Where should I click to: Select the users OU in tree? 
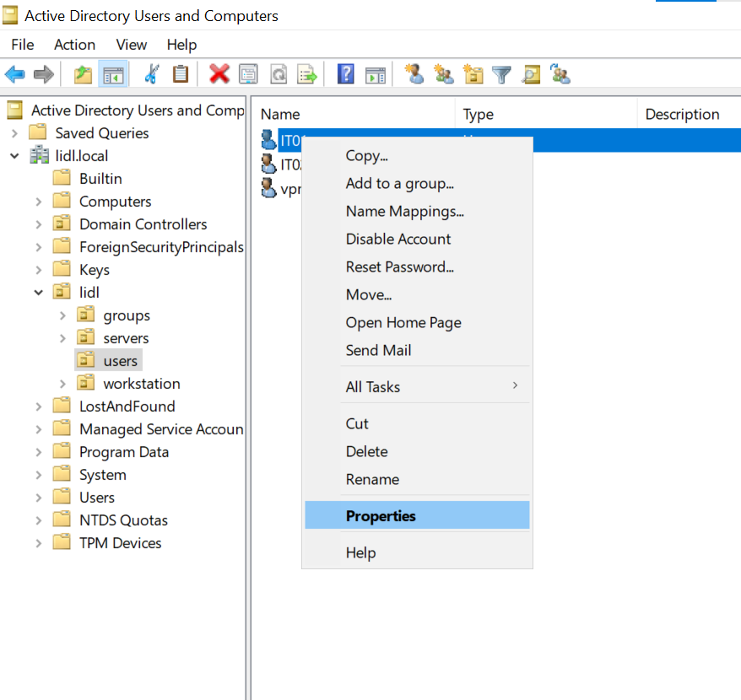pos(121,361)
